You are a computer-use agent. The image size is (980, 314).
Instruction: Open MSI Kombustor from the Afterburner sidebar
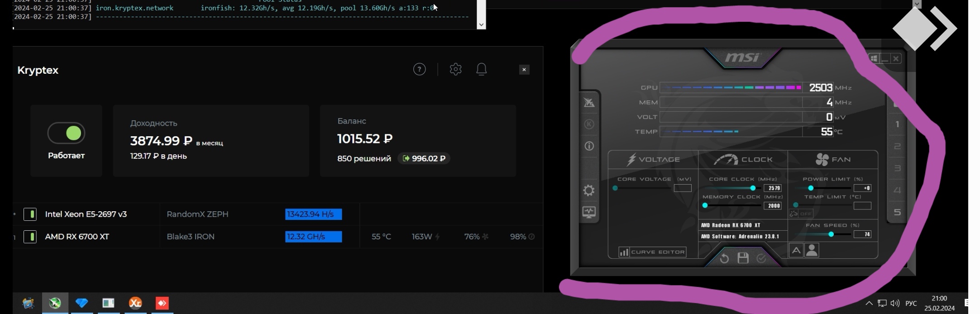pyautogui.click(x=589, y=103)
